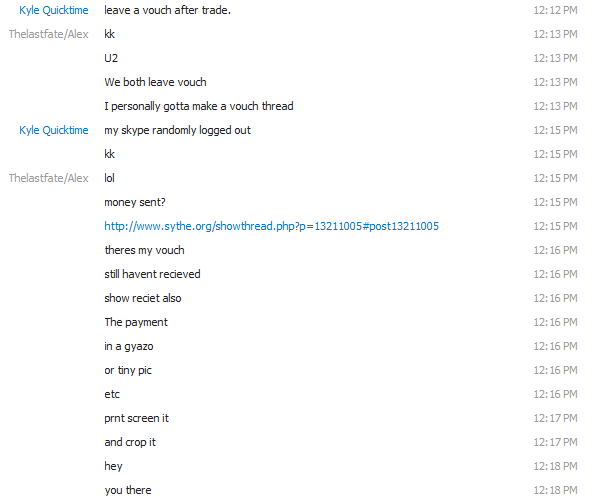Click the second Thelastfate/Alex sender name
This screenshot has width=609, height=502.
(49, 178)
